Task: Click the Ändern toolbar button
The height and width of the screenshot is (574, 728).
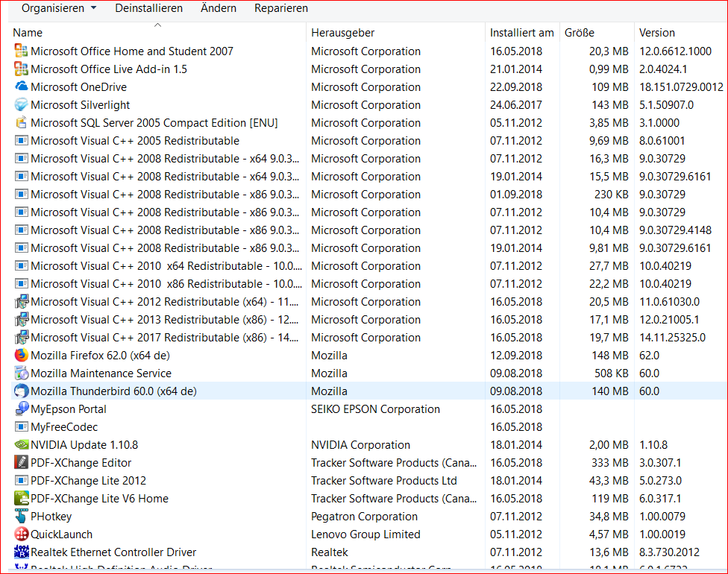Action: pos(219,8)
